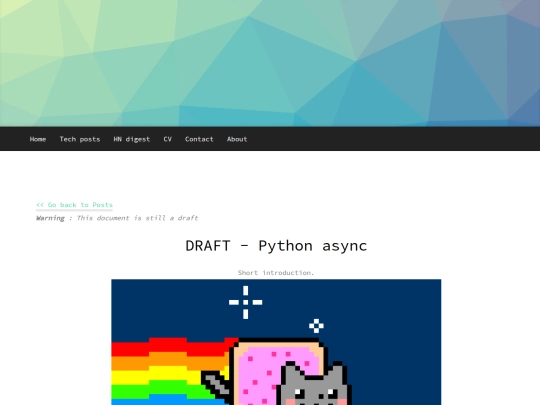Viewport: 540px width, 405px height.
Task: Open the About page
Action: pos(237,139)
